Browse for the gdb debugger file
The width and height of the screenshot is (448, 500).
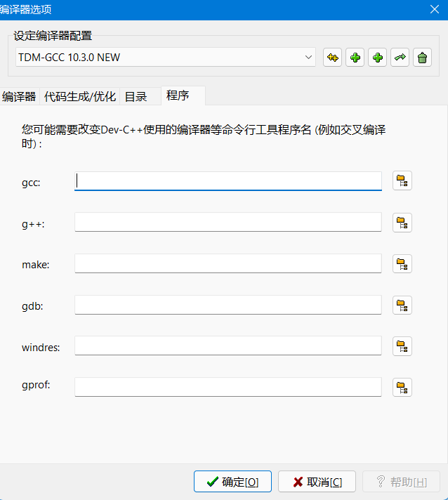click(x=402, y=305)
